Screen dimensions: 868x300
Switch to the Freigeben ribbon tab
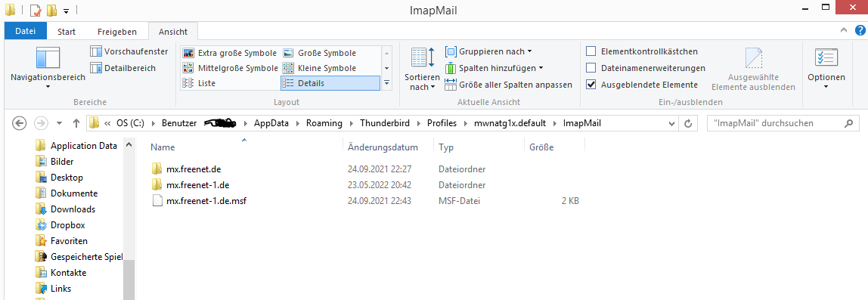tap(116, 32)
